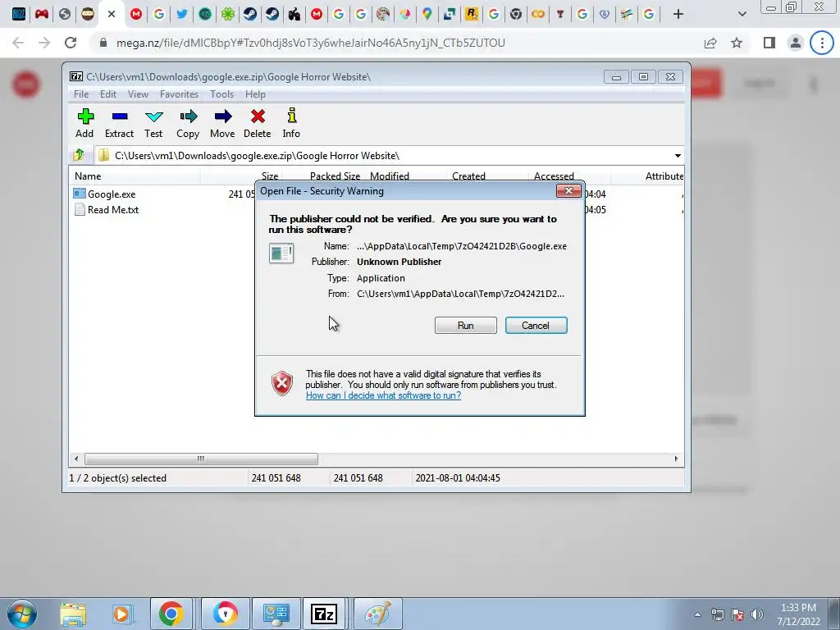Click the network tray icon
The width and height of the screenshot is (840, 630).
pyautogui.click(x=717, y=614)
